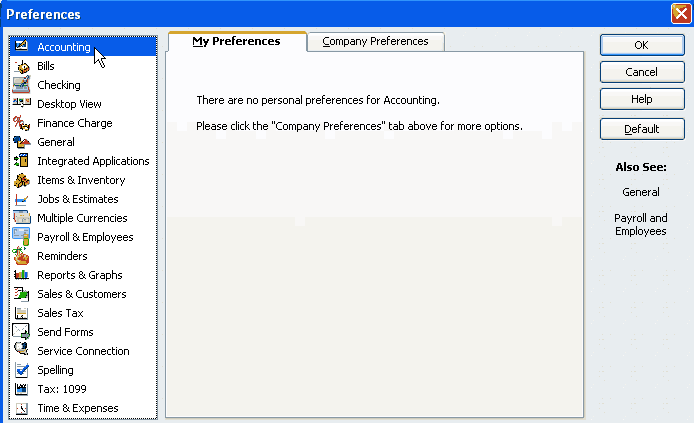Open Desktop View preferences icon
The height and width of the screenshot is (423, 694).
pos(21,104)
